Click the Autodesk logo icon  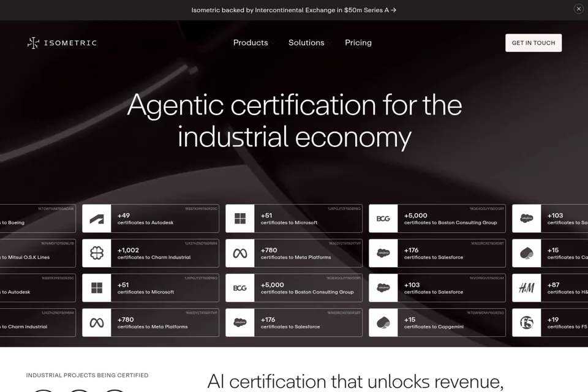pos(97,218)
